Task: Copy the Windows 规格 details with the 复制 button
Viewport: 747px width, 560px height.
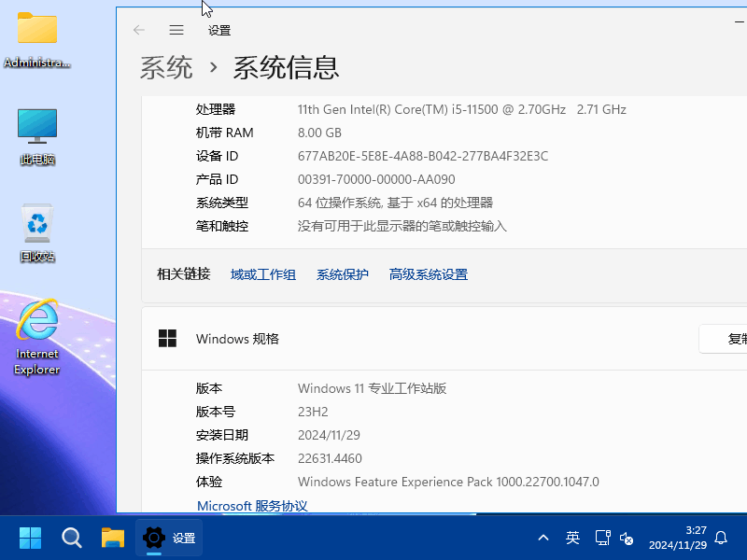Action: 723,339
